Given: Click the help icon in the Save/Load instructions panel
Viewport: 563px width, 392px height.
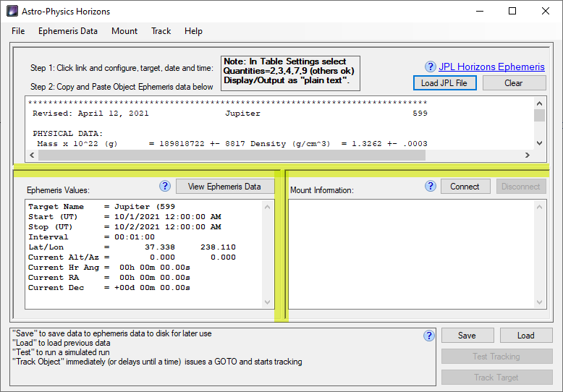Looking at the screenshot, I should coord(428,336).
